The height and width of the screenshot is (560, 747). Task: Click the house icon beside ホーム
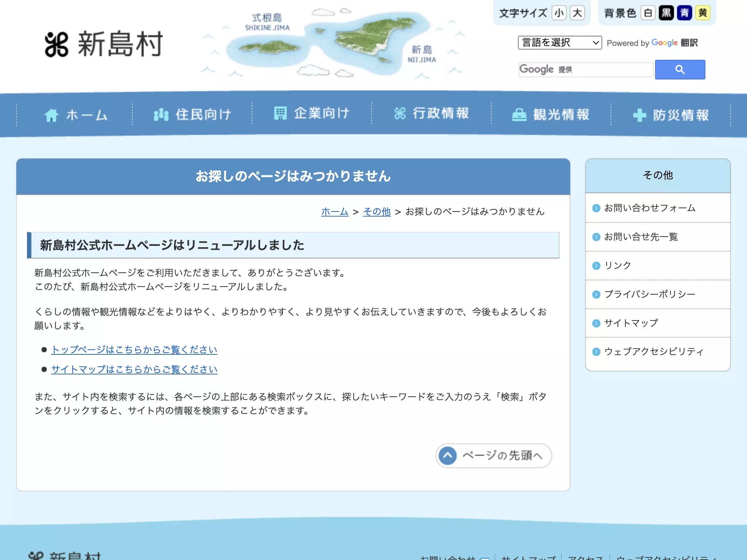coord(51,115)
